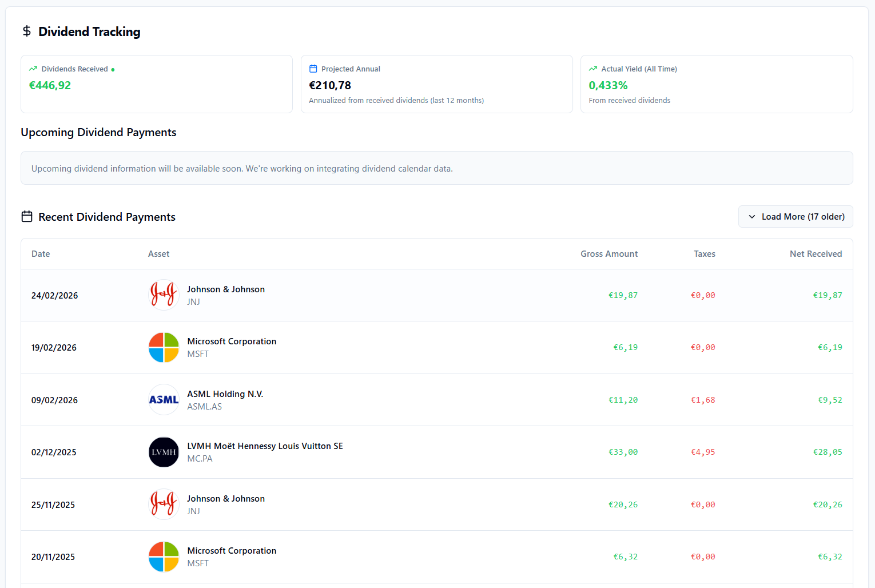875x588 pixels.
Task: Click the Asset column header
Action: coord(159,254)
